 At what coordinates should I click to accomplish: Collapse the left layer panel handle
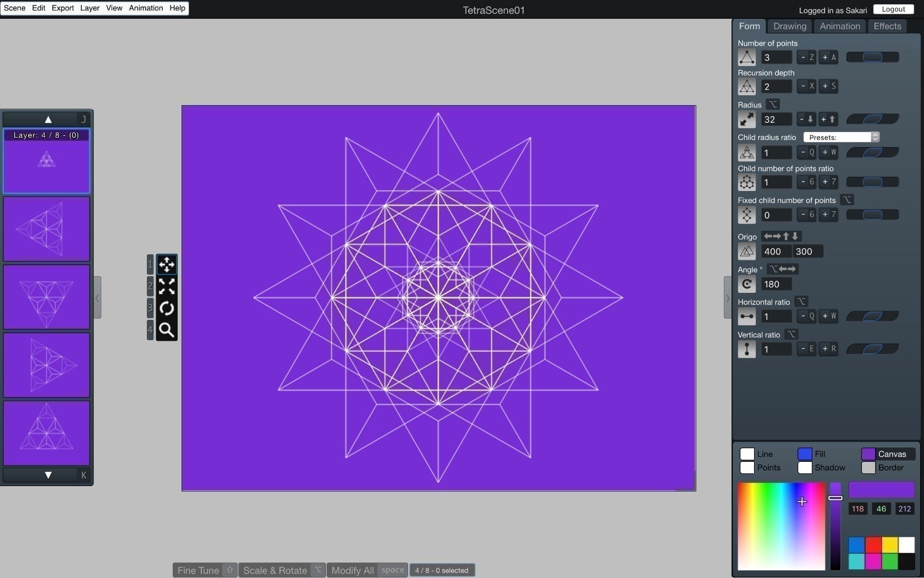point(97,298)
